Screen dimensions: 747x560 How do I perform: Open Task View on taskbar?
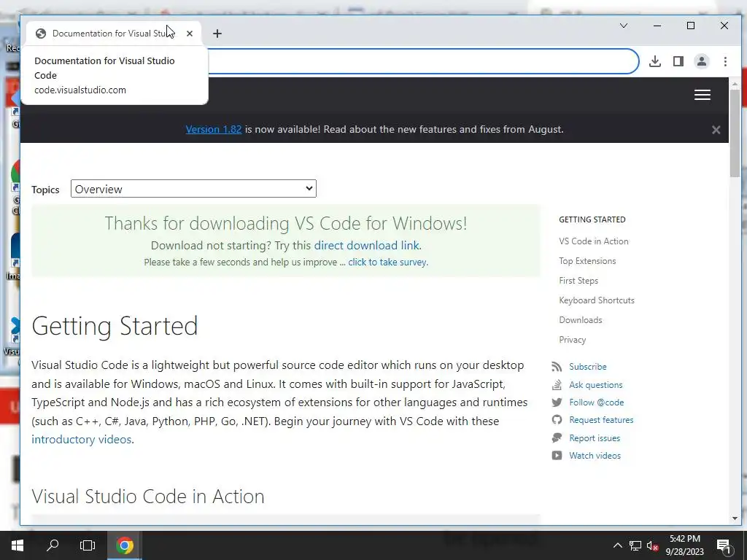[x=88, y=545]
